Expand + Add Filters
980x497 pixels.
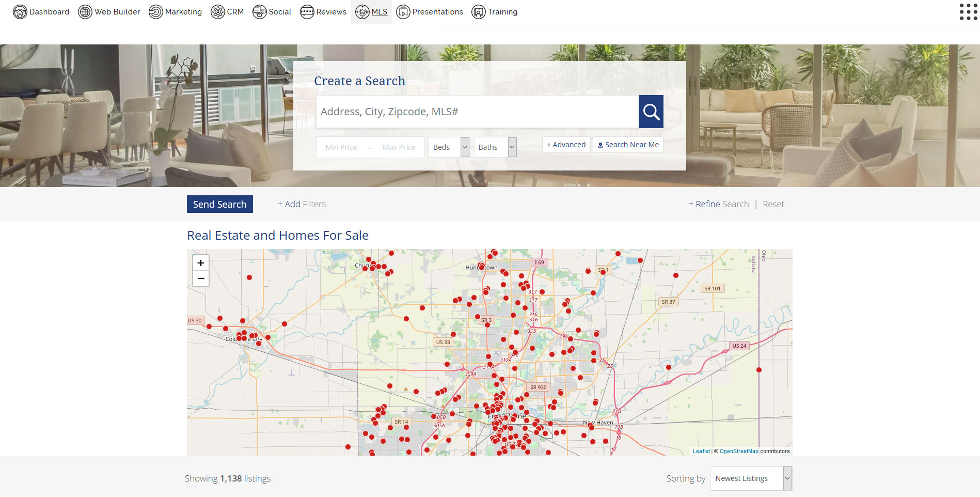tap(302, 204)
